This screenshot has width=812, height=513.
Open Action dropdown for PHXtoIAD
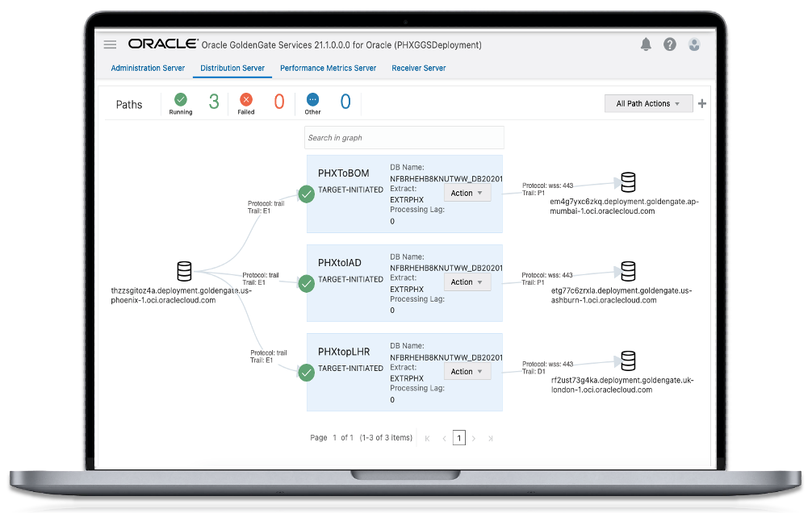(467, 282)
